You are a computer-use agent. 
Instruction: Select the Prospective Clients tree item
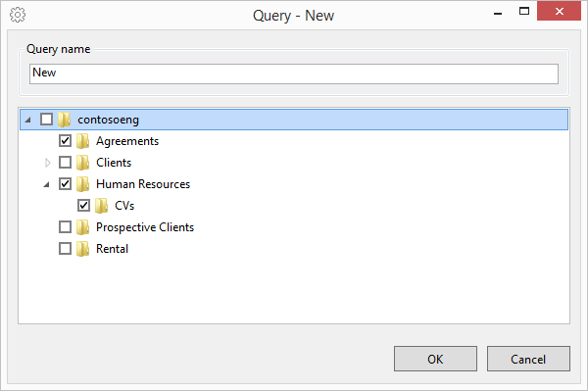(145, 227)
